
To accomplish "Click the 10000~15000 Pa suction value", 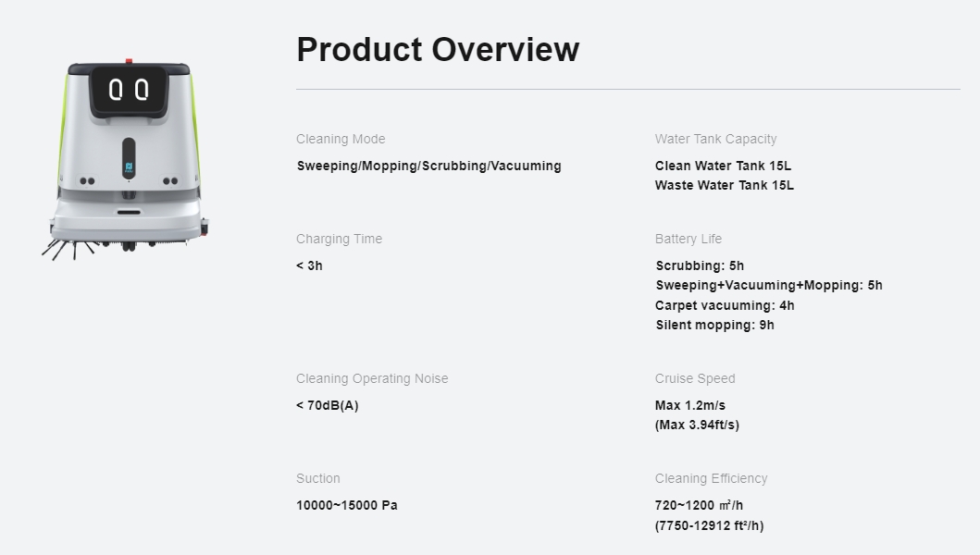I will coord(347,505).
